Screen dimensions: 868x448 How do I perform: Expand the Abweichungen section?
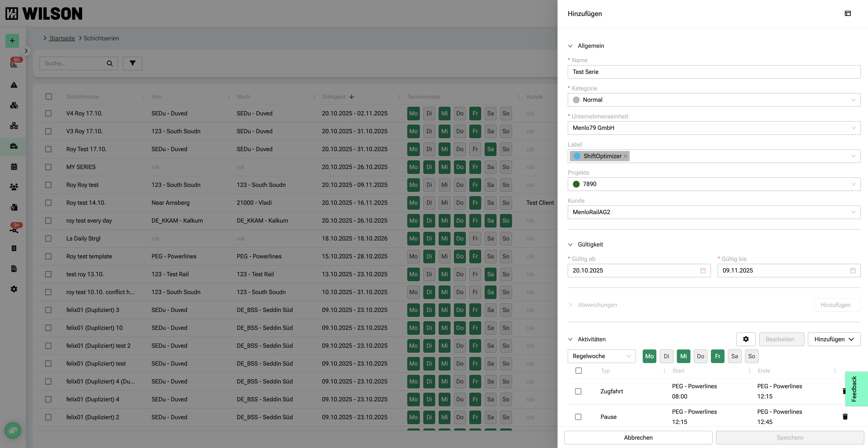(x=570, y=305)
